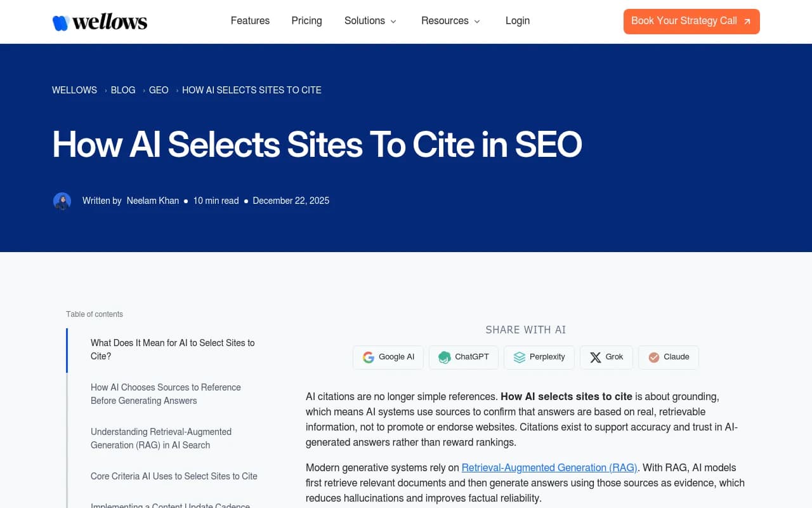The height and width of the screenshot is (508, 812).
Task: Click the Perplexity share icon
Action: pos(519,357)
